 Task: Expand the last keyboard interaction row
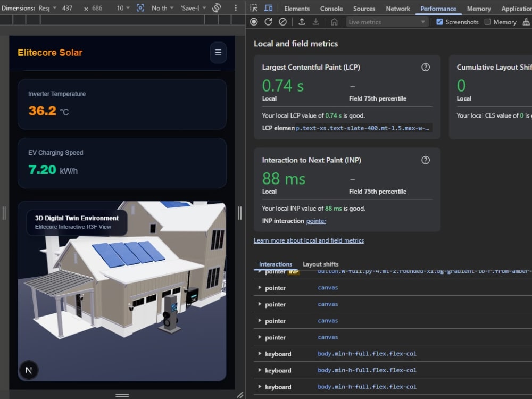pos(260,387)
